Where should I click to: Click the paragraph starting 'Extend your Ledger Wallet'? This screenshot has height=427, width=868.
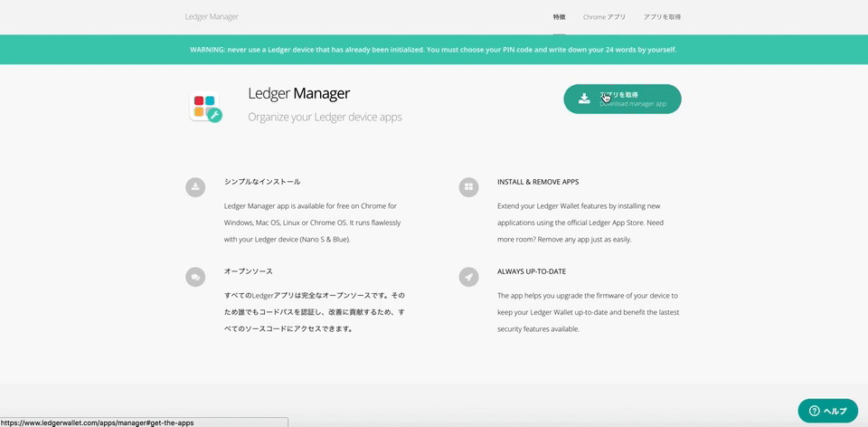[580, 223]
